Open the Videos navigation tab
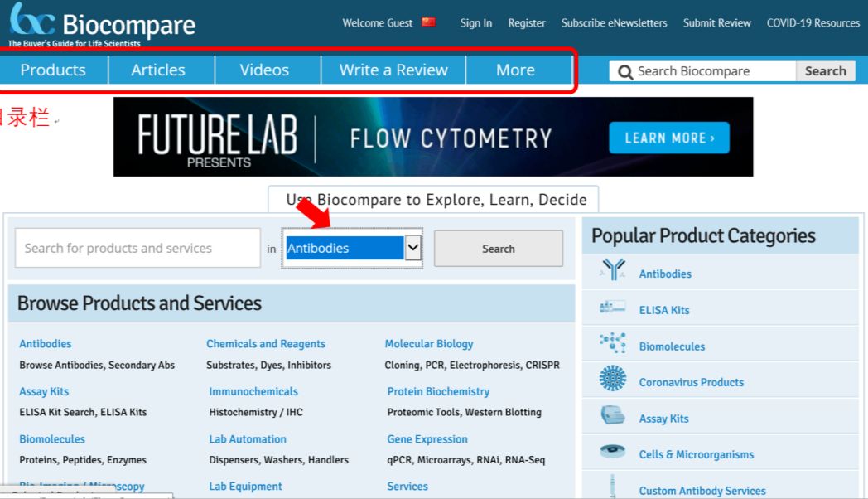Viewport: 868px width, 499px height. pyautogui.click(x=264, y=70)
